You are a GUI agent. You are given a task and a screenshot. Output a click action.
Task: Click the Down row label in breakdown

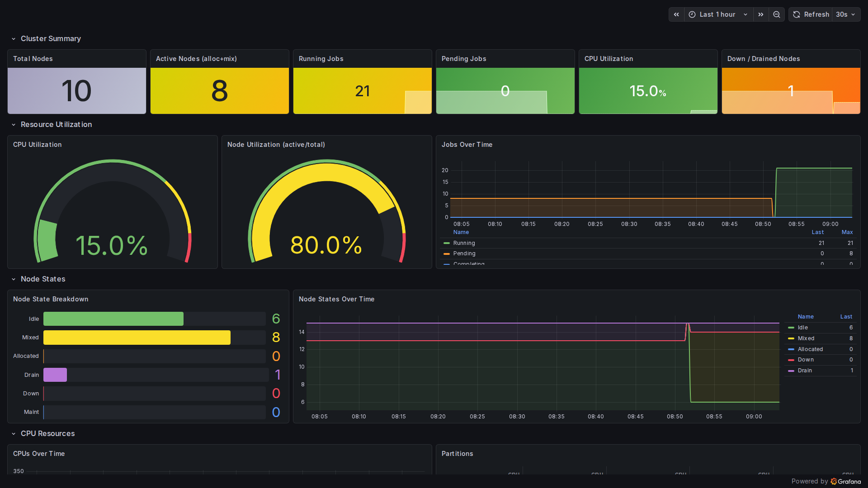pyautogui.click(x=31, y=394)
